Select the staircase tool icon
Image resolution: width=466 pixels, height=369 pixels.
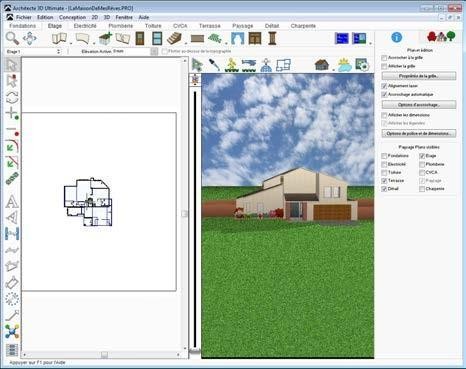(x=174, y=38)
